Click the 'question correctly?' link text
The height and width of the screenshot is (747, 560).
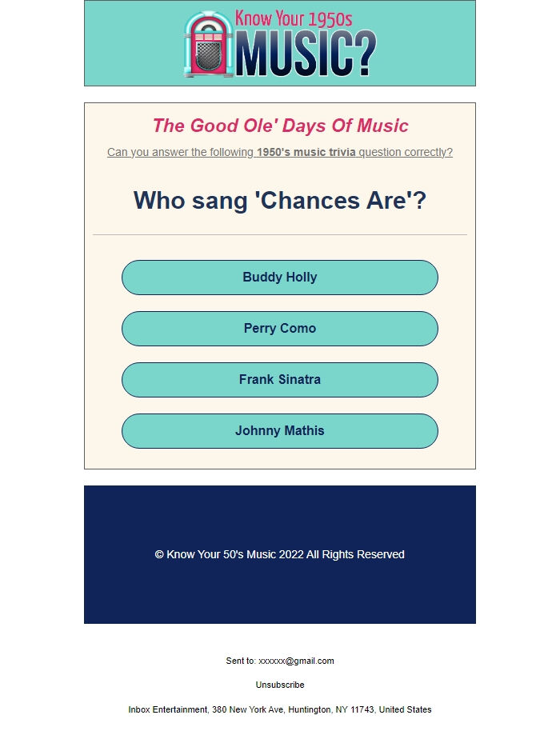pos(406,152)
